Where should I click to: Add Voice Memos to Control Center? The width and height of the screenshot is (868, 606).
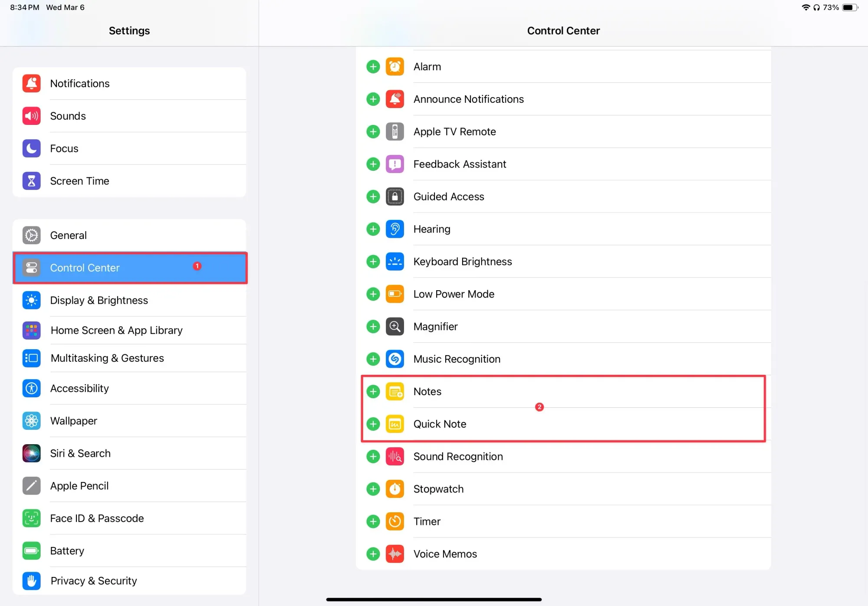(x=373, y=553)
